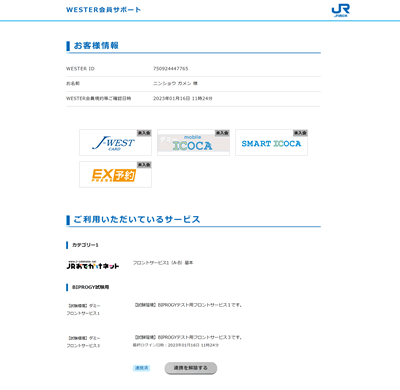The image size is (400, 390).
Task: Open the WESTER会員サポート header title
Action: point(103,10)
